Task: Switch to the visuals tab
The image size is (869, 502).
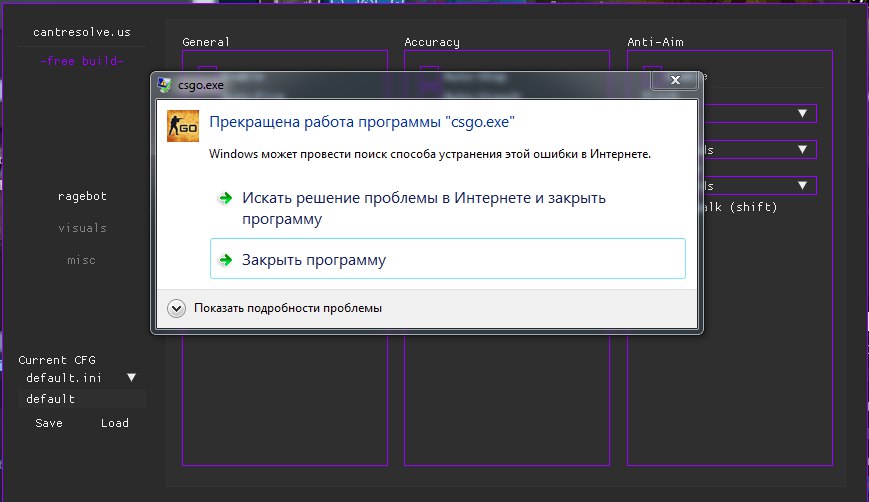Action: pyautogui.click(x=82, y=228)
